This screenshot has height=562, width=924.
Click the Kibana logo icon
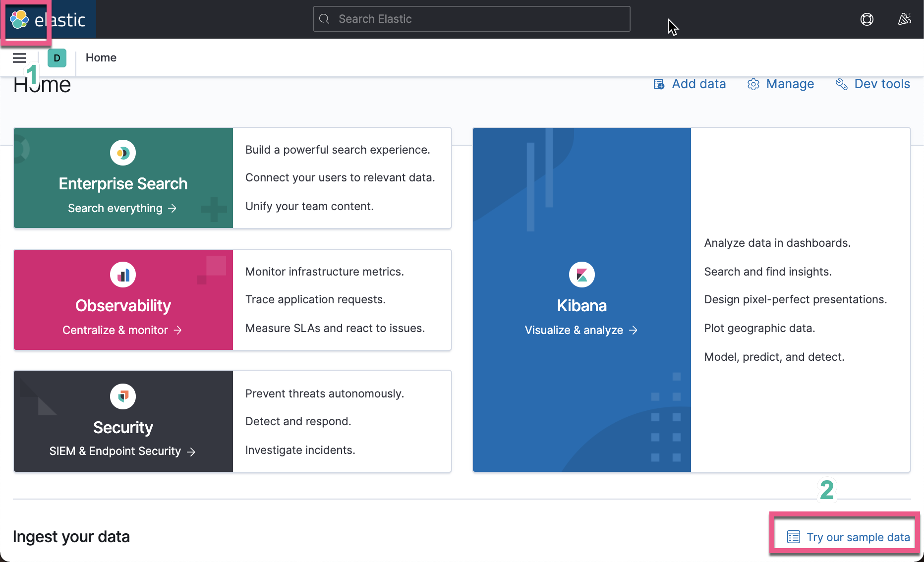coord(581,274)
